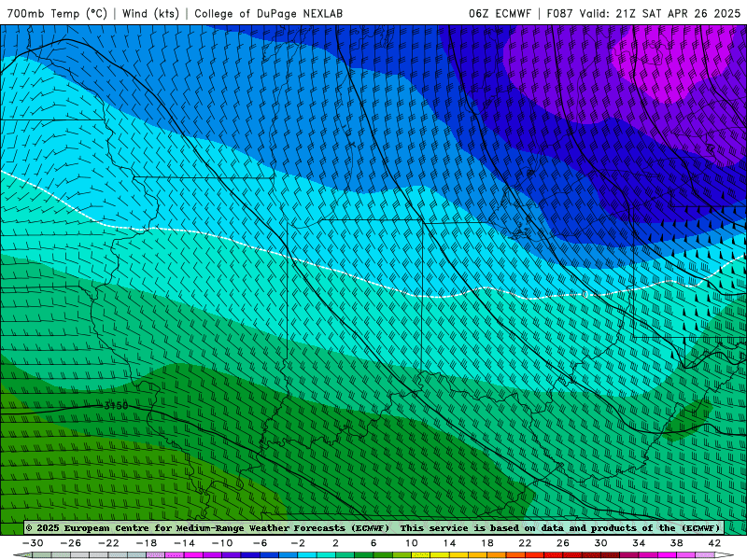The width and height of the screenshot is (747, 560).
Task: Click the "34" color scale label
Action: click(639, 543)
